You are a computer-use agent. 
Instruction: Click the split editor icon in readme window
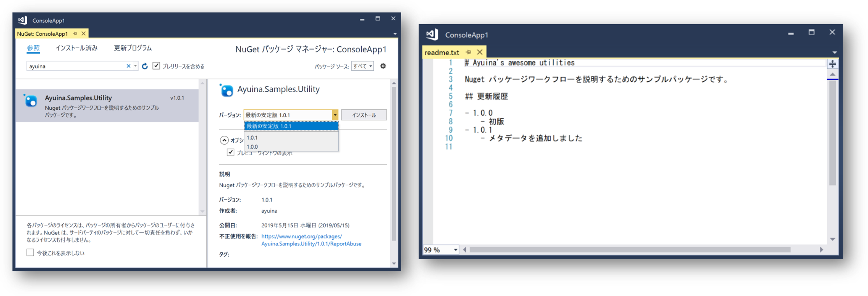click(832, 64)
